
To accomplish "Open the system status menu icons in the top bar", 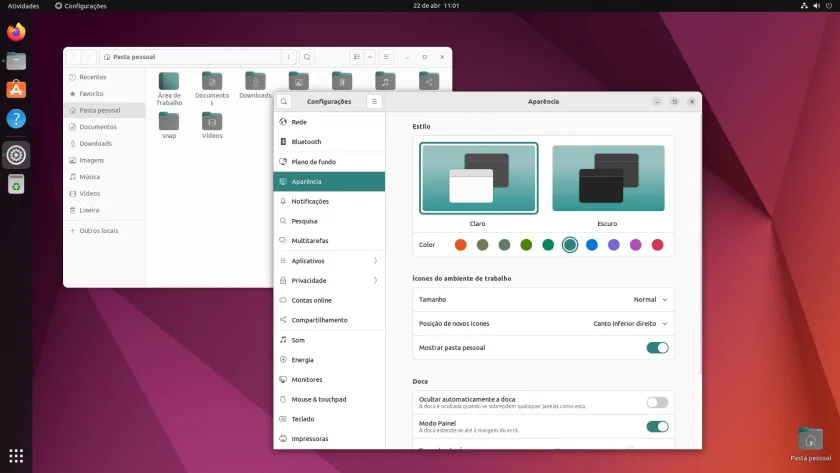I will coord(816,5).
